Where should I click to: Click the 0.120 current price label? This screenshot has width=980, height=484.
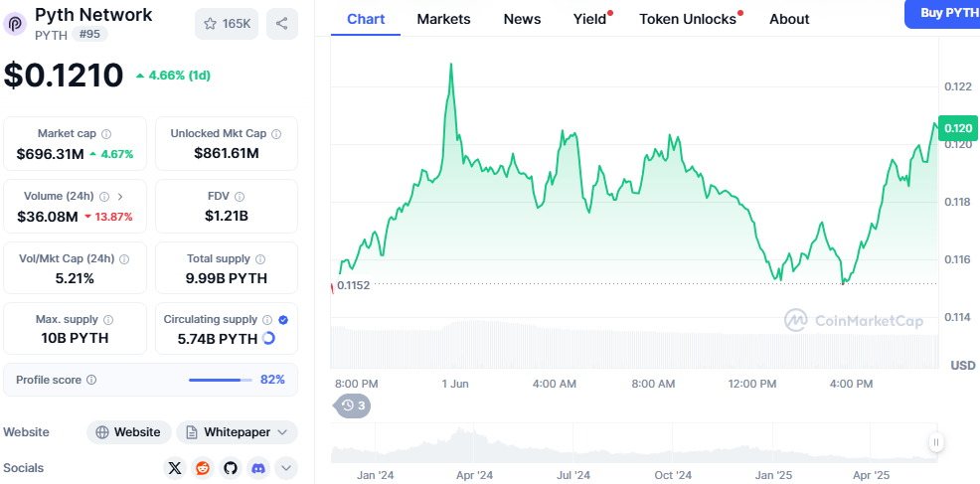pos(957,128)
